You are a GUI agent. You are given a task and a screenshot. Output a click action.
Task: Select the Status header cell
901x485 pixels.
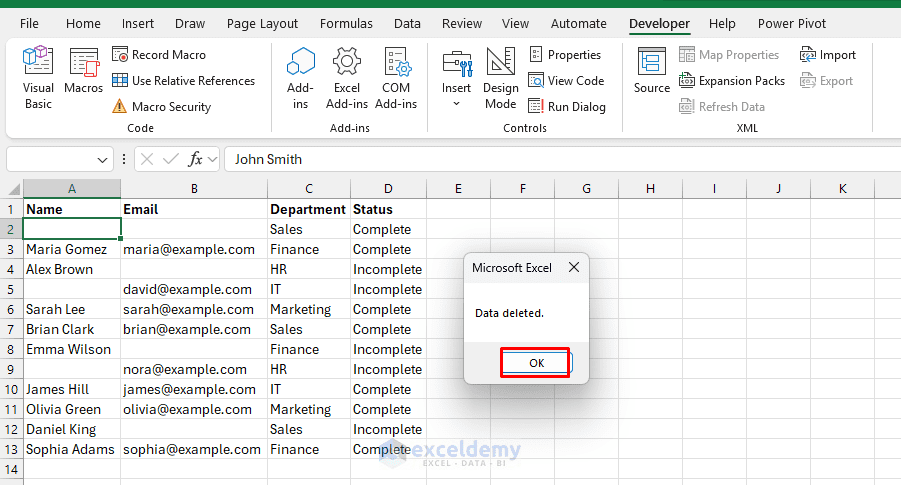388,209
